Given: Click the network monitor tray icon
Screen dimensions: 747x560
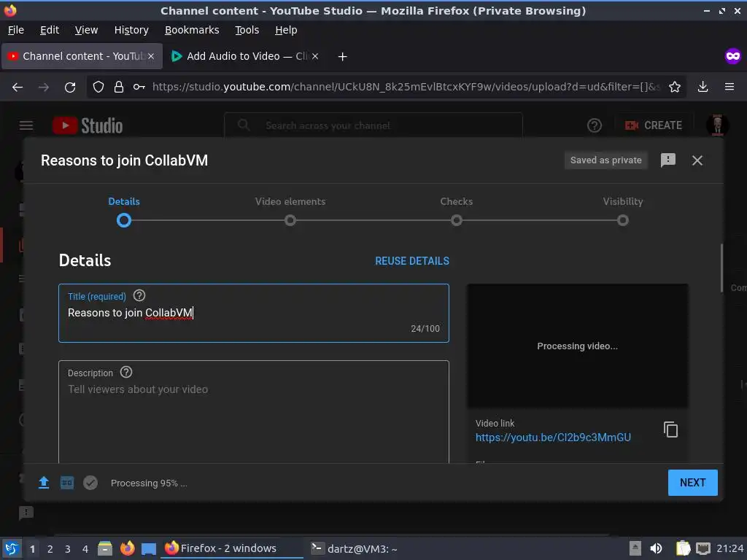Looking at the screenshot, I should tap(703, 548).
